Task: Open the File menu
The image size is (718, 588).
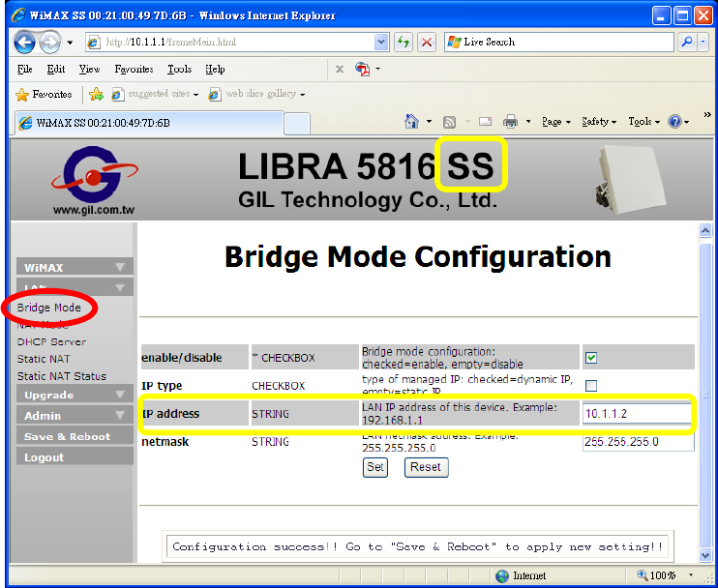Action: [x=25, y=69]
